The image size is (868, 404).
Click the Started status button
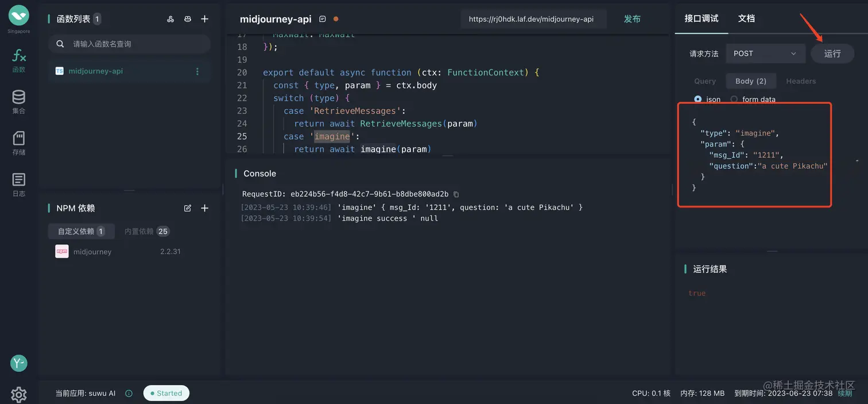(166, 393)
